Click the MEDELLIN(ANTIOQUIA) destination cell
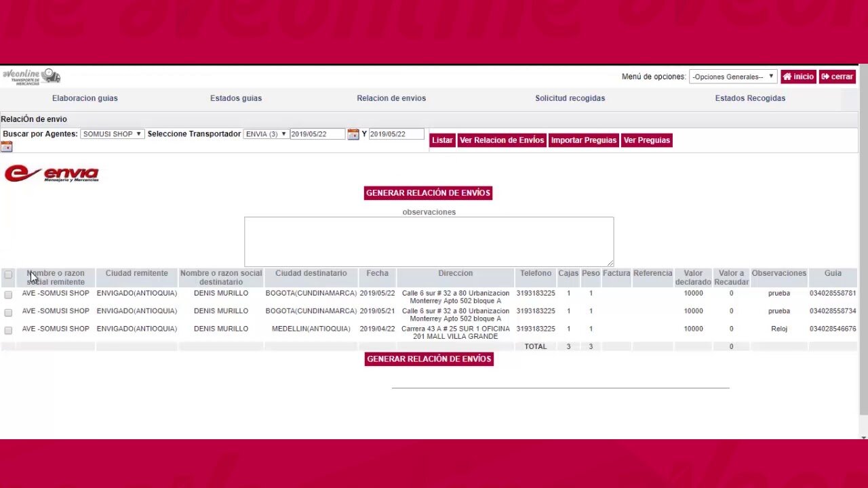The width and height of the screenshot is (868, 488). pyautogui.click(x=311, y=329)
